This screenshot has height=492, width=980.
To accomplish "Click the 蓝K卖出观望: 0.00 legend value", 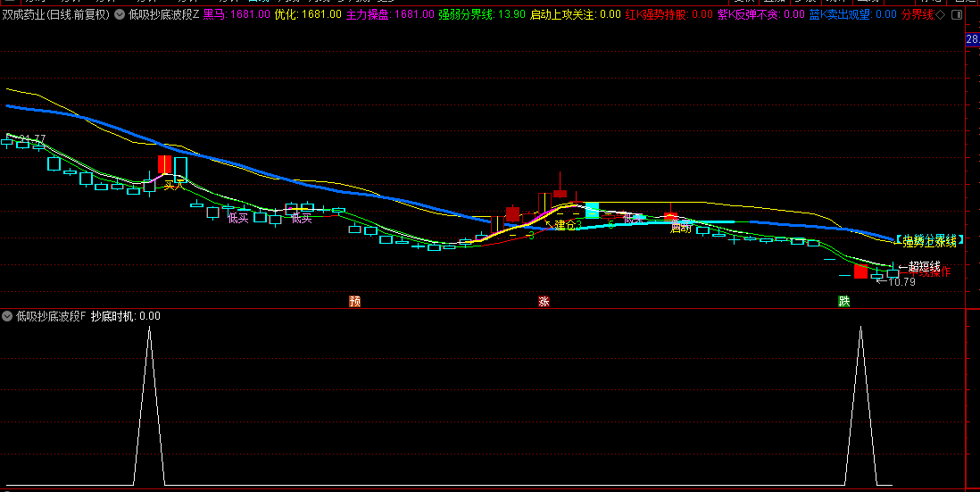I will (853, 14).
